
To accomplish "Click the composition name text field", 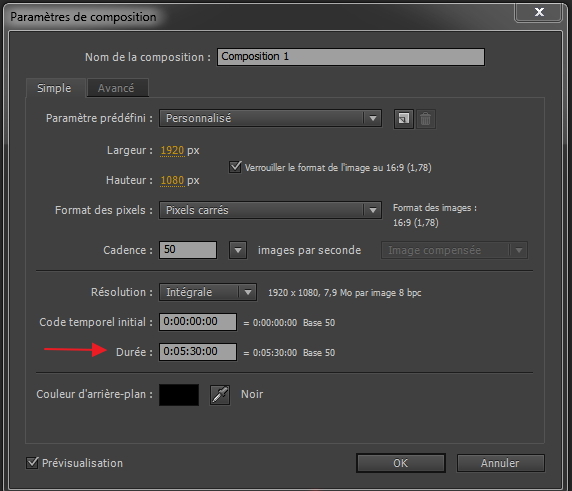I will point(351,57).
